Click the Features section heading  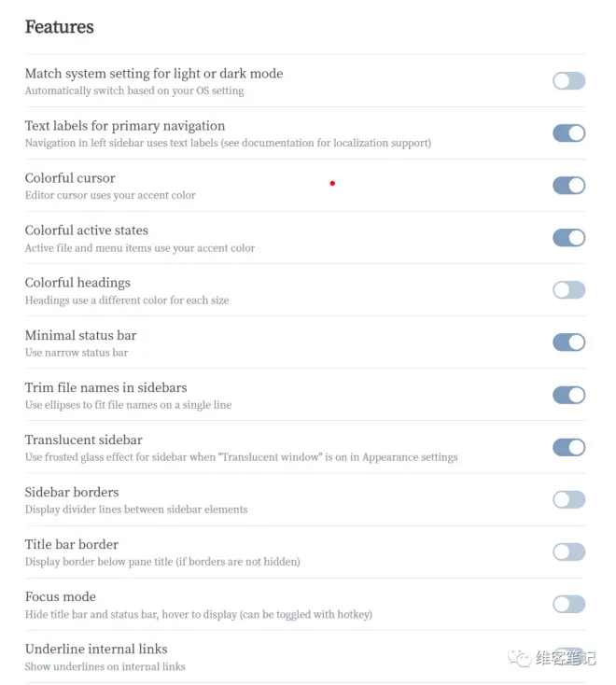tap(59, 27)
